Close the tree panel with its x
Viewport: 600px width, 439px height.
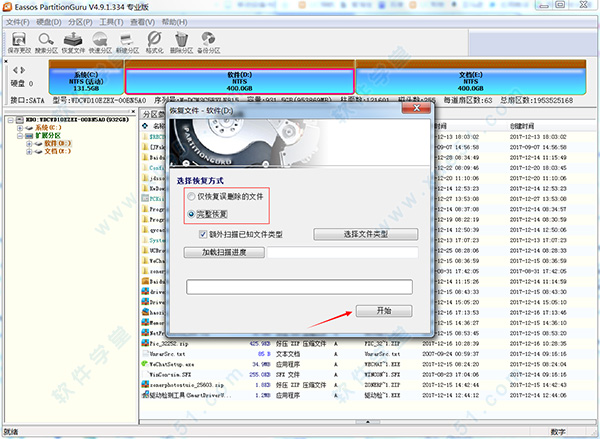click(133, 111)
